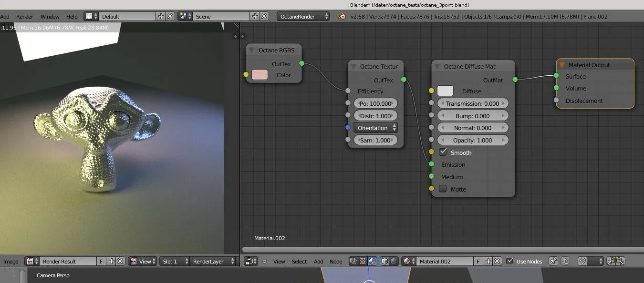Viewport: 644px width, 283px height.
Task: Open the node editor type selector icon
Action: pos(251,261)
